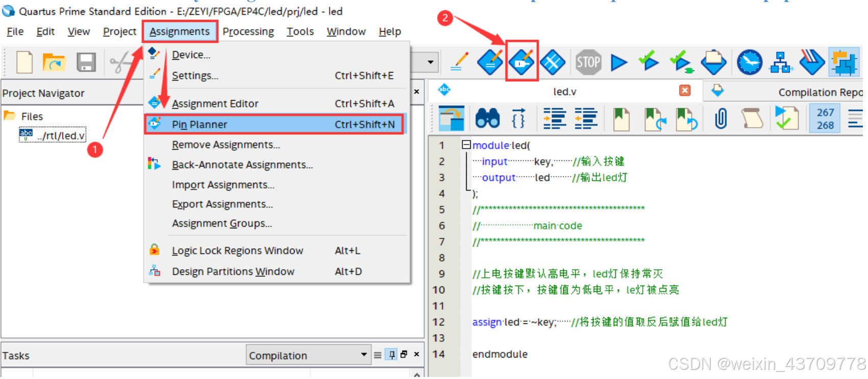Start the checkmark play icon with green plug
Screen dimensions: 868x379
tap(681, 62)
